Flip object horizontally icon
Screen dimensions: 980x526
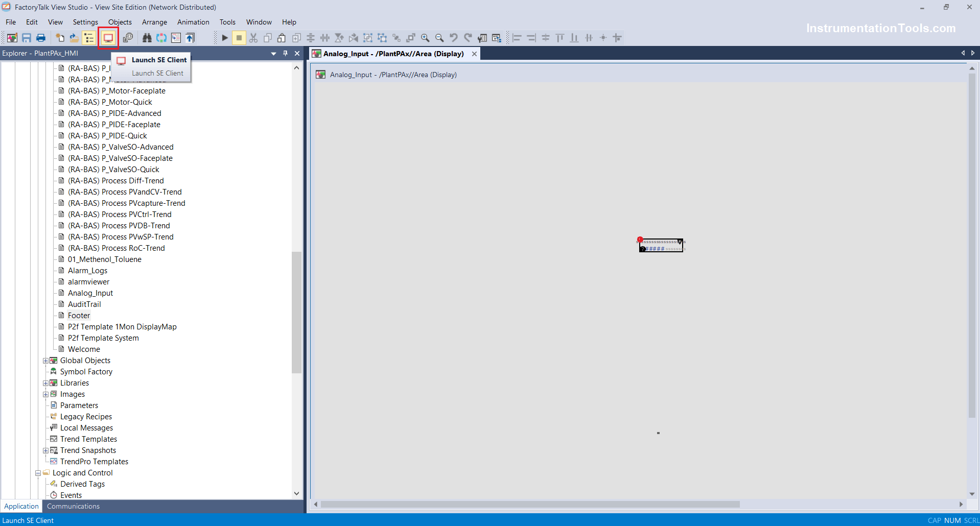click(x=354, y=38)
